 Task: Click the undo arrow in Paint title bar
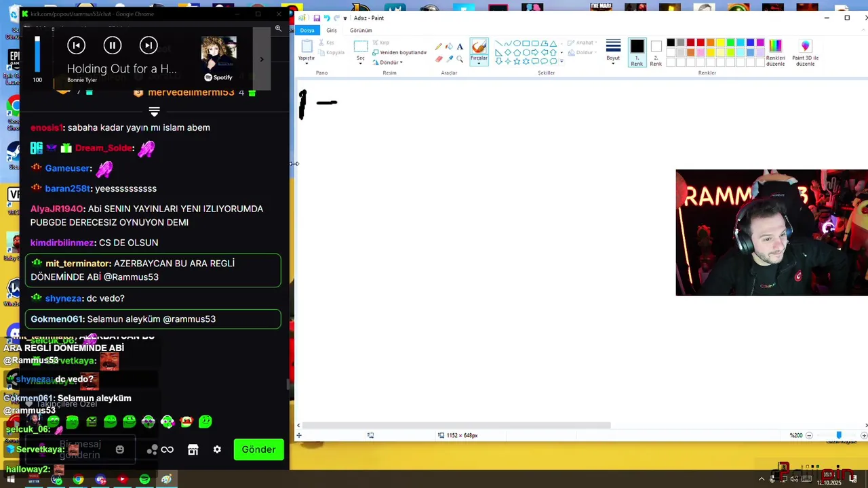tap(326, 18)
